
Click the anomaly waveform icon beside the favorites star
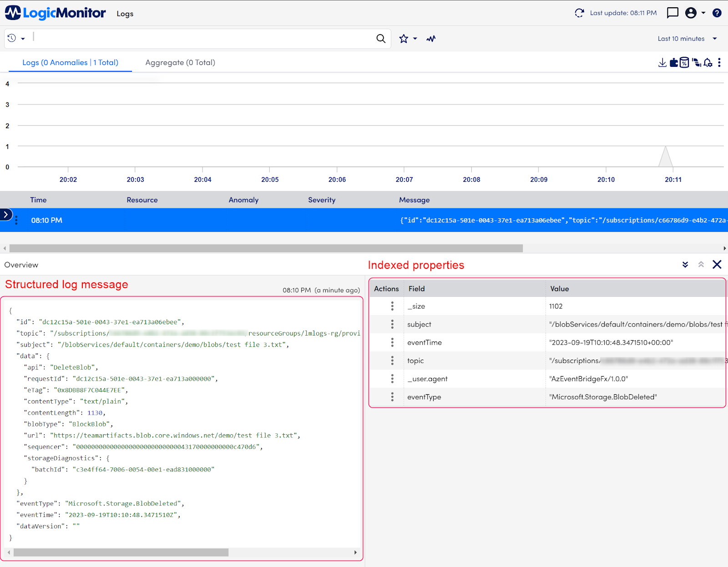click(x=430, y=39)
